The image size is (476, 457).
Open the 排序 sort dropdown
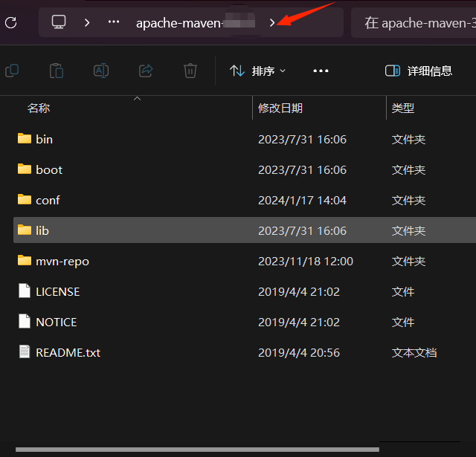pos(257,71)
